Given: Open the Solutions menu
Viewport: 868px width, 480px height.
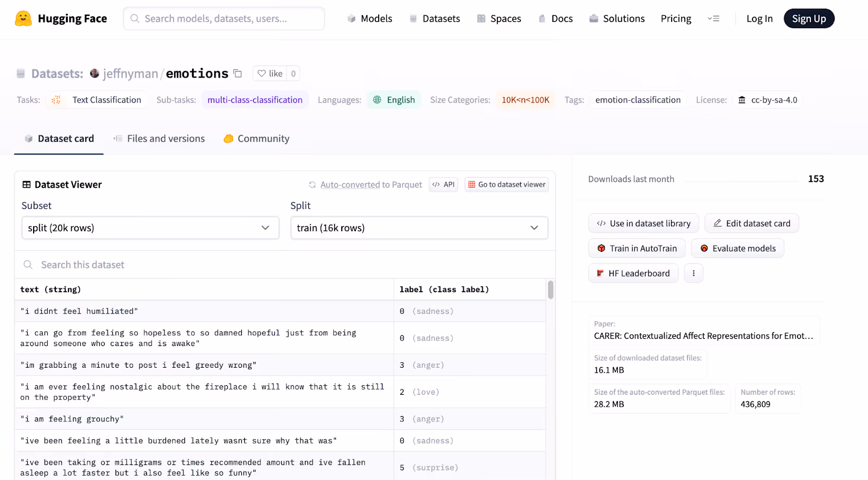Looking at the screenshot, I should point(617,18).
